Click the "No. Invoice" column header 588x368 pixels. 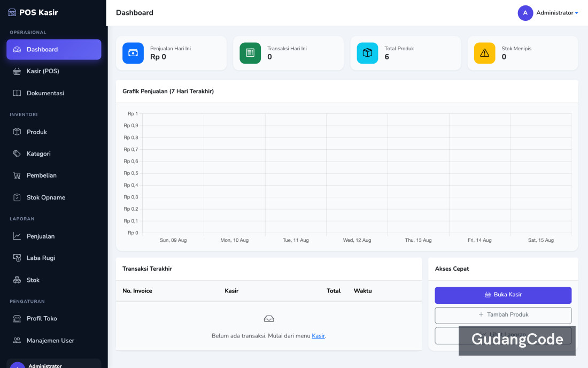[137, 291]
